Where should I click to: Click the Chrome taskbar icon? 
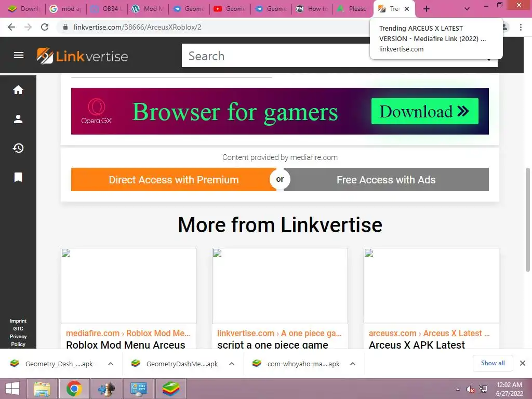[74, 389]
